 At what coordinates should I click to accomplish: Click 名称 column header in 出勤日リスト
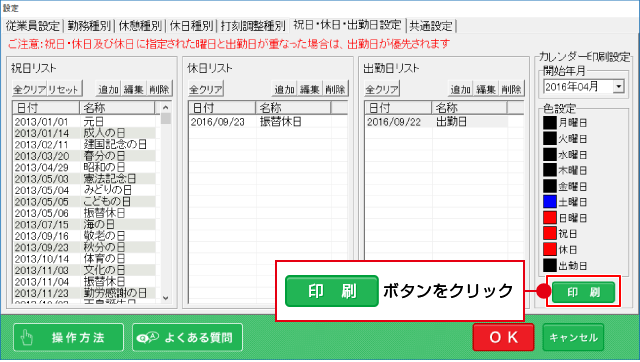[469, 108]
